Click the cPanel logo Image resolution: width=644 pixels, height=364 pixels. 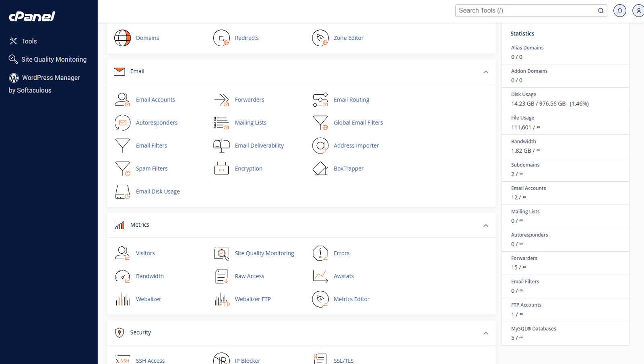pos(32,17)
